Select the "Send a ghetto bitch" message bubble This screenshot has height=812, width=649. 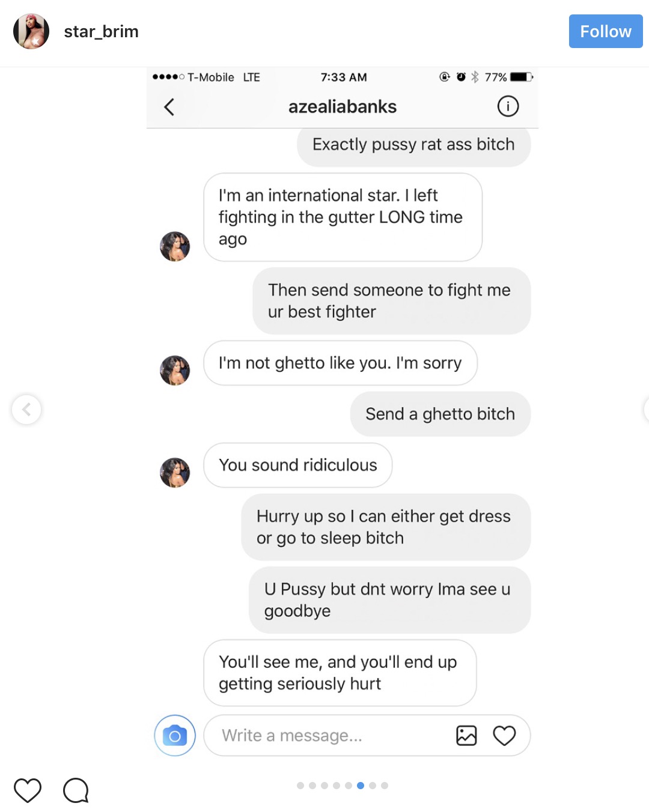point(440,414)
